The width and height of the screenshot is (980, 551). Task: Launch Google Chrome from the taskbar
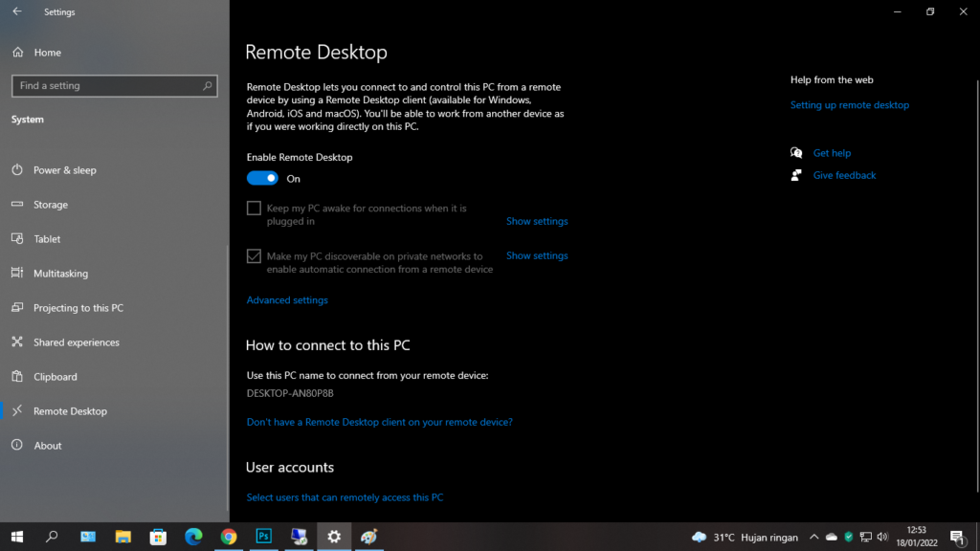click(x=229, y=537)
